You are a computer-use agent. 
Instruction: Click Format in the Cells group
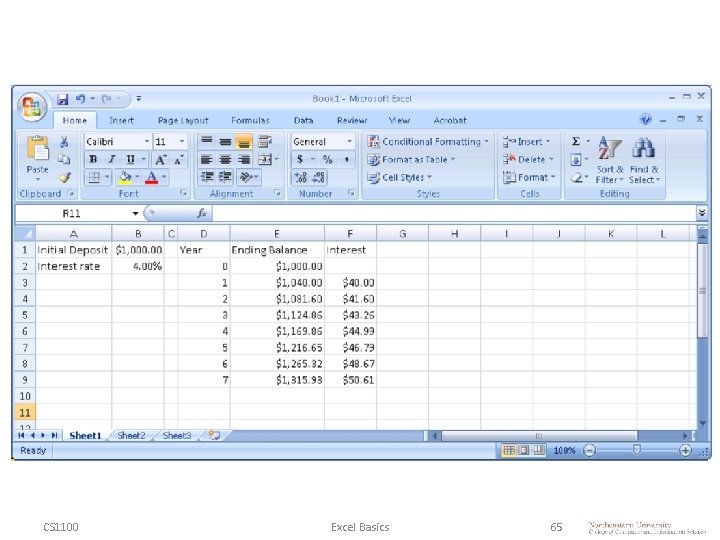[x=529, y=177]
